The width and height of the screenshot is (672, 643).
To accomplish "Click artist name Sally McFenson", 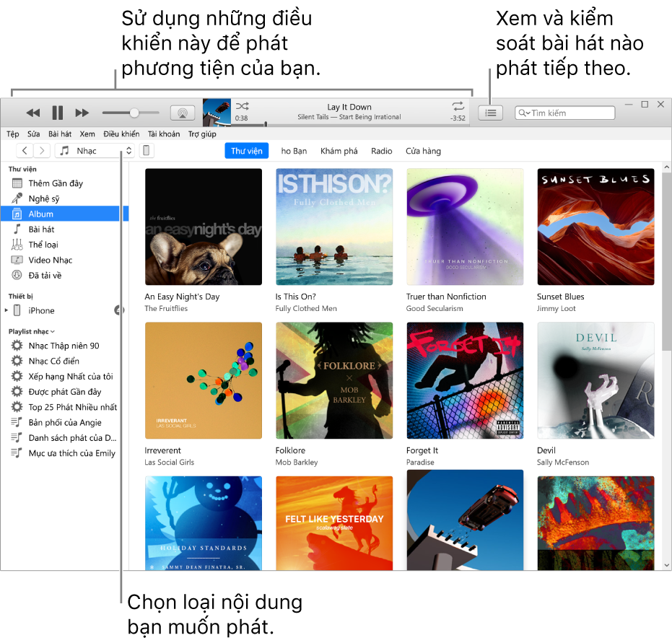I will [x=563, y=462].
